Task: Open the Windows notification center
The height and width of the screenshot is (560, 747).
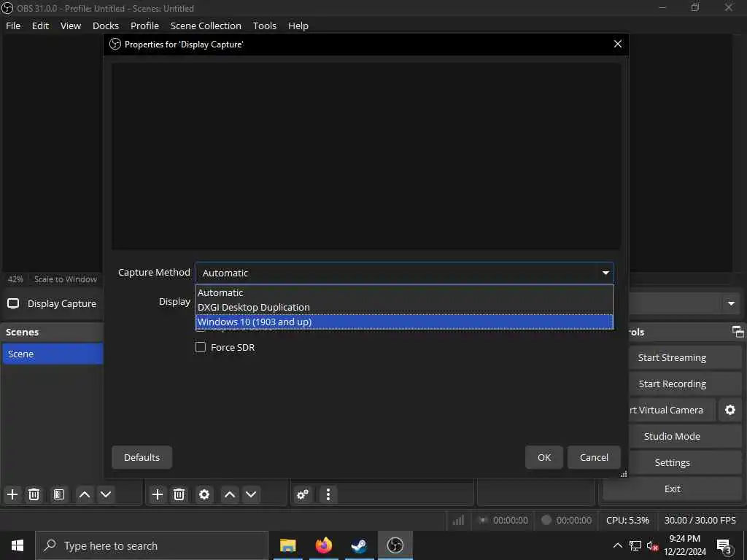Action: click(x=724, y=545)
